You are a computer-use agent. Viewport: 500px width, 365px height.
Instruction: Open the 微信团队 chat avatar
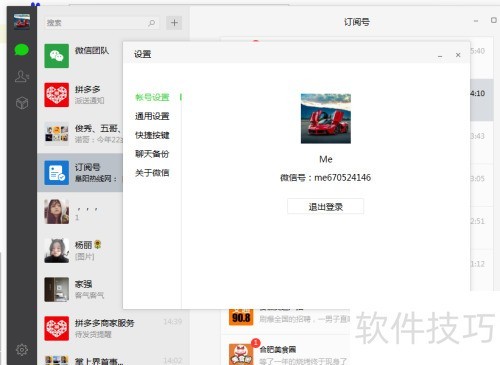click(x=57, y=56)
